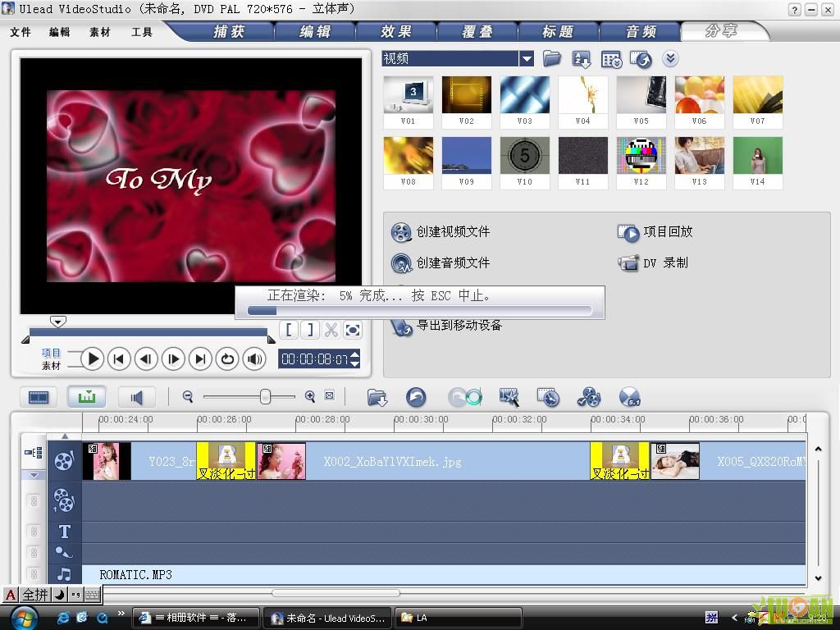Zoom out the timeline with minus magnifier
840x630 pixels.
click(x=188, y=396)
